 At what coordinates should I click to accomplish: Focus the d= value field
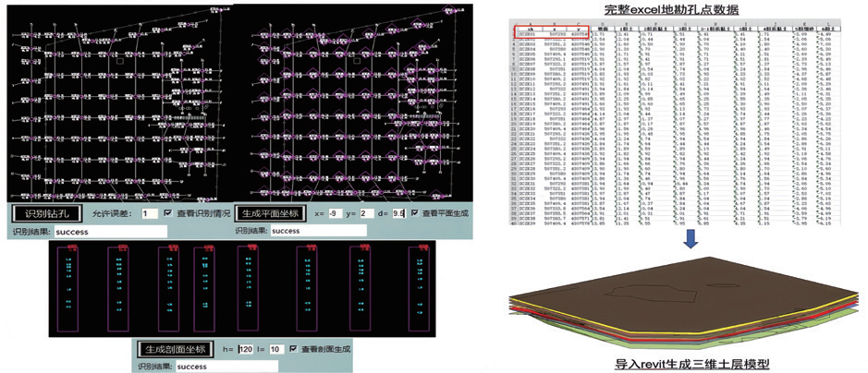tap(398, 213)
